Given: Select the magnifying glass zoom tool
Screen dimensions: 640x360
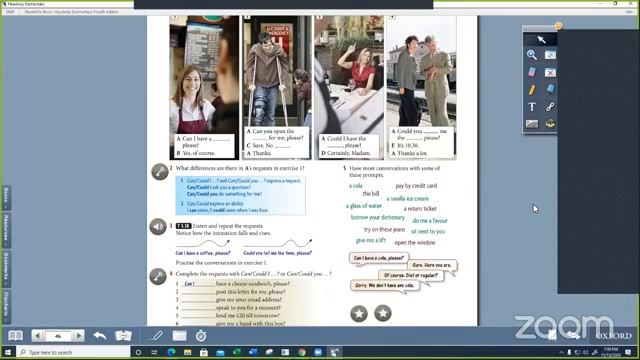Looking at the screenshot, I should [x=532, y=55].
